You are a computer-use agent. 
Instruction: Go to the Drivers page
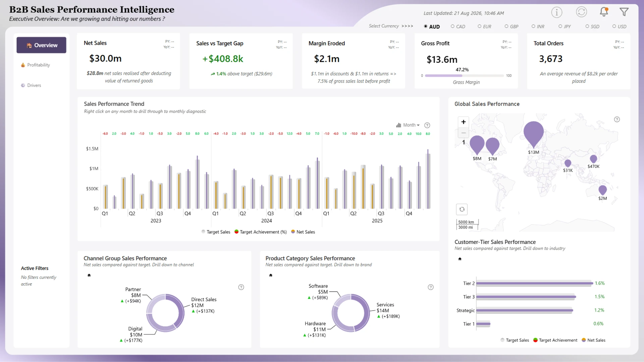[x=31, y=85]
